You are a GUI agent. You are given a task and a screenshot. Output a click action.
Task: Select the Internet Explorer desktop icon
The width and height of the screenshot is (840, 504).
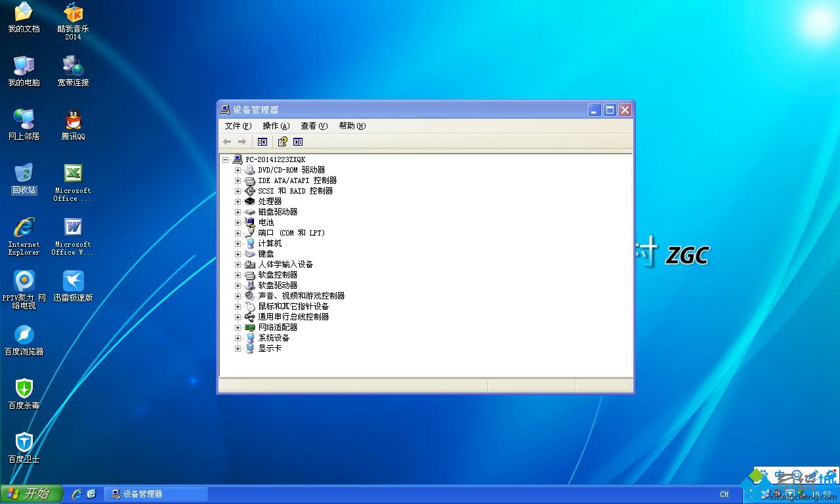click(x=24, y=236)
